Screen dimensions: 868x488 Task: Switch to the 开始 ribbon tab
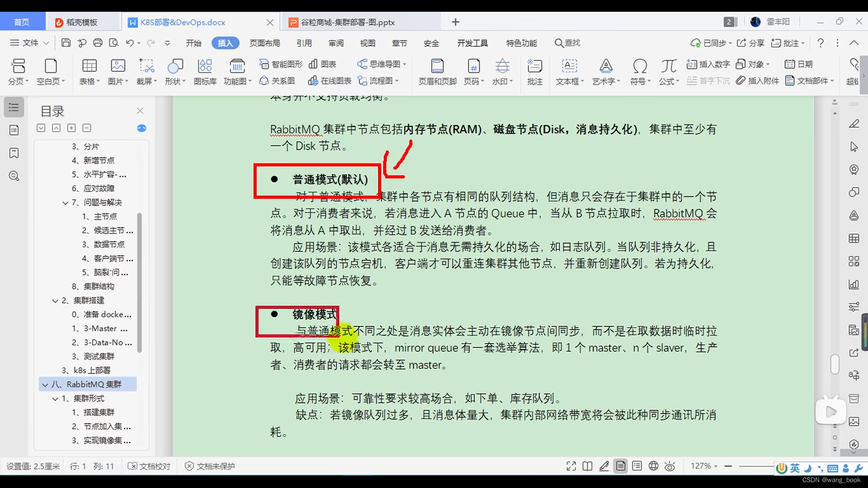(x=193, y=43)
